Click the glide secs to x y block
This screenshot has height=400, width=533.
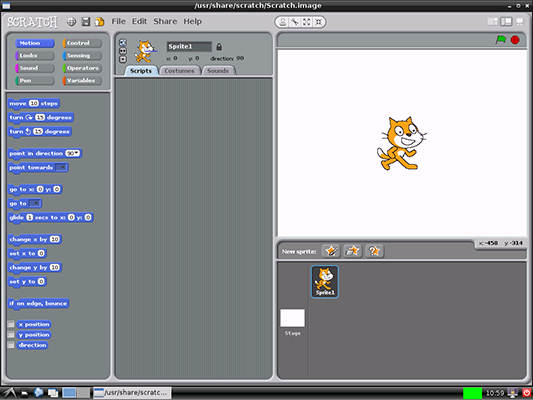(x=50, y=218)
